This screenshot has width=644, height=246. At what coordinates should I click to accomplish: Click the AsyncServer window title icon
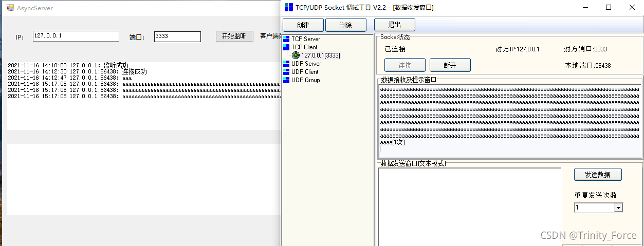click(x=10, y=8)
